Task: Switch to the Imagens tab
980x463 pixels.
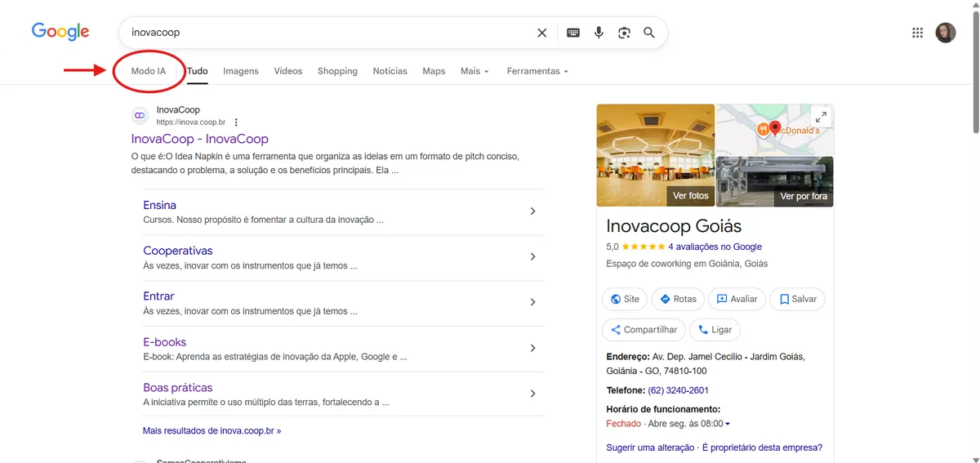Action: coord(241,71)
